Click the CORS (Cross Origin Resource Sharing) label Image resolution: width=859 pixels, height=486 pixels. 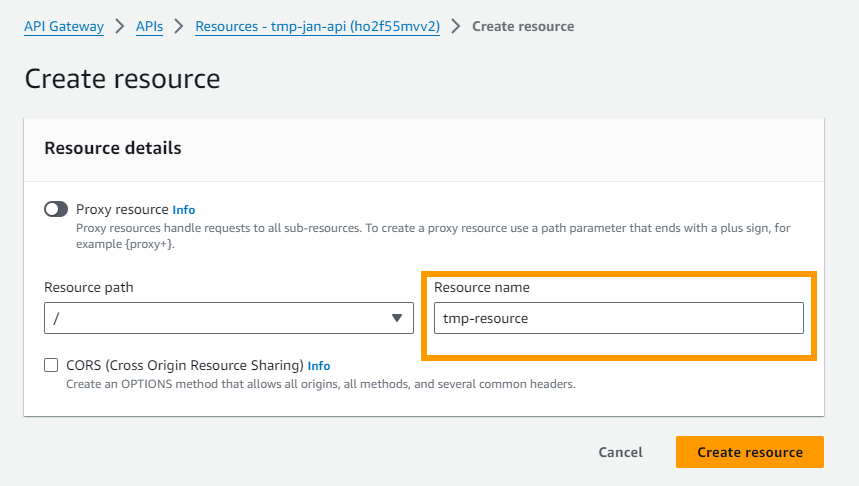[x=185, y=365]
